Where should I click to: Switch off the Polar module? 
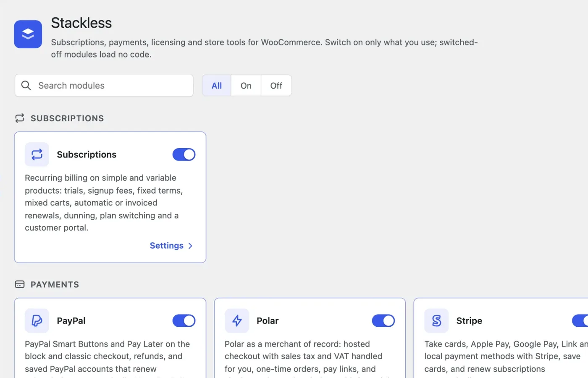click(383, 320)
